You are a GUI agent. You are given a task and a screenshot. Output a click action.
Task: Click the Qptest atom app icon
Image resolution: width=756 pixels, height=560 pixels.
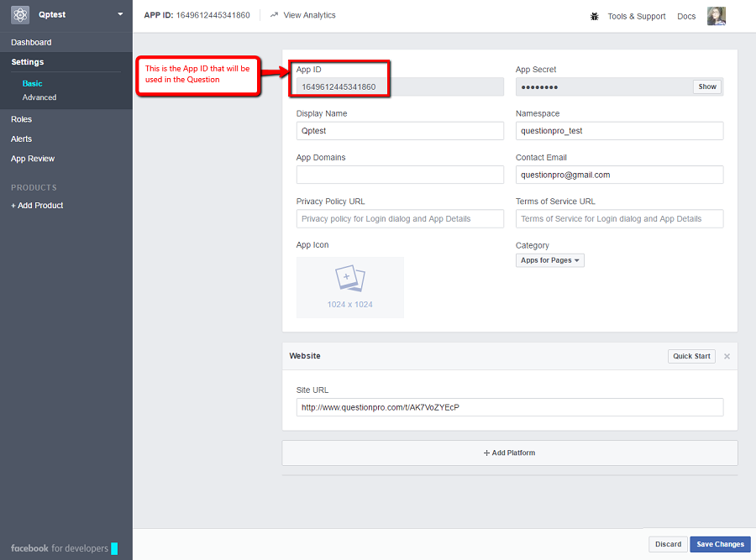(x=20, y=15)
